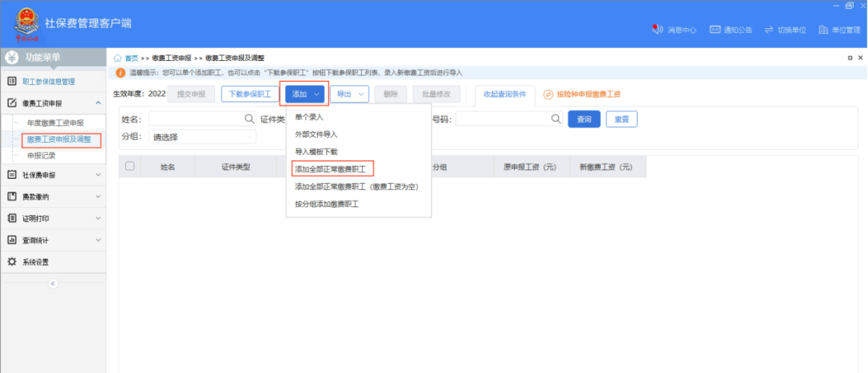Click the 收起查询条件 tab
Viewport: 868px width, 373px height.
505,95
